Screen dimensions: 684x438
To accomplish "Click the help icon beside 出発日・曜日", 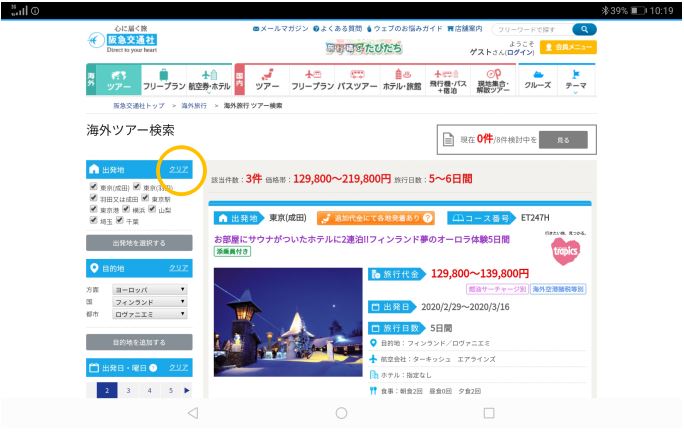I will pyautogui.click(x=154, y=368).
